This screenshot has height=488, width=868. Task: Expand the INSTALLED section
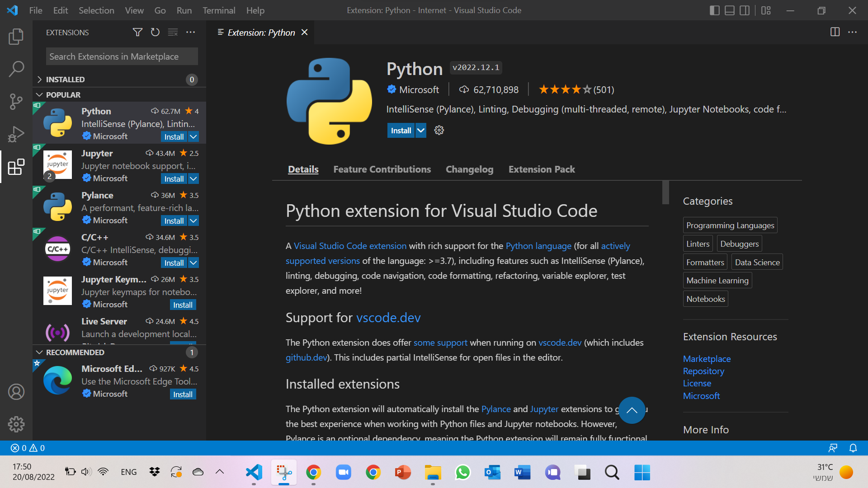click(x=119, y=80)
